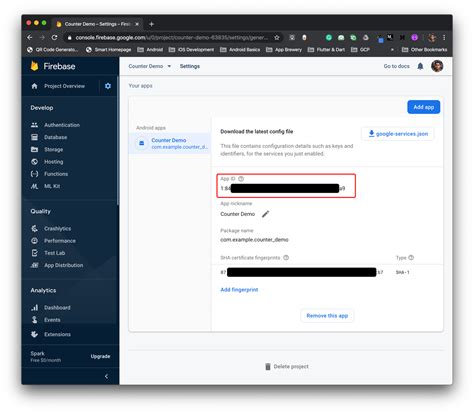The image size is (474, 413).
Task: Download google-services.json file
Action: 398,134
